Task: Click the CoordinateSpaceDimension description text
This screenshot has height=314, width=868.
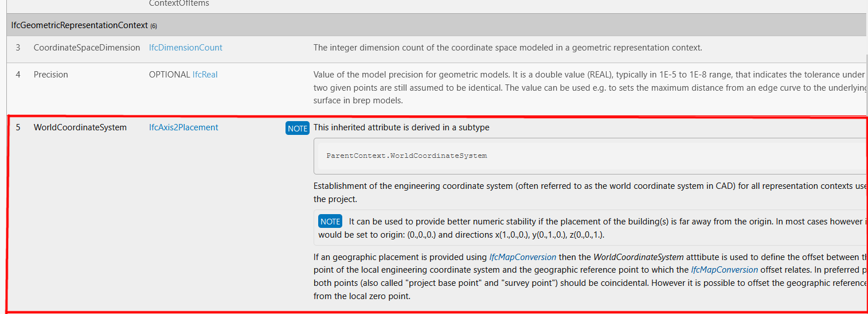Action: [507, 48]
